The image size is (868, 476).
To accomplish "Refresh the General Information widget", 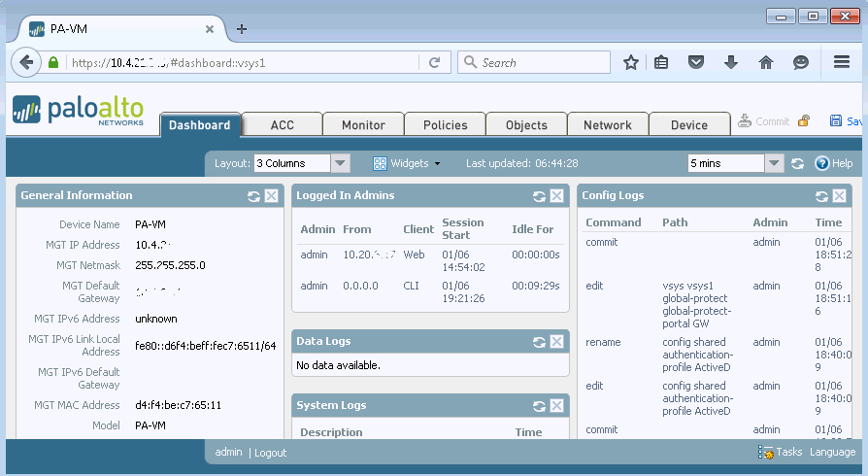I will click(254, 196).
